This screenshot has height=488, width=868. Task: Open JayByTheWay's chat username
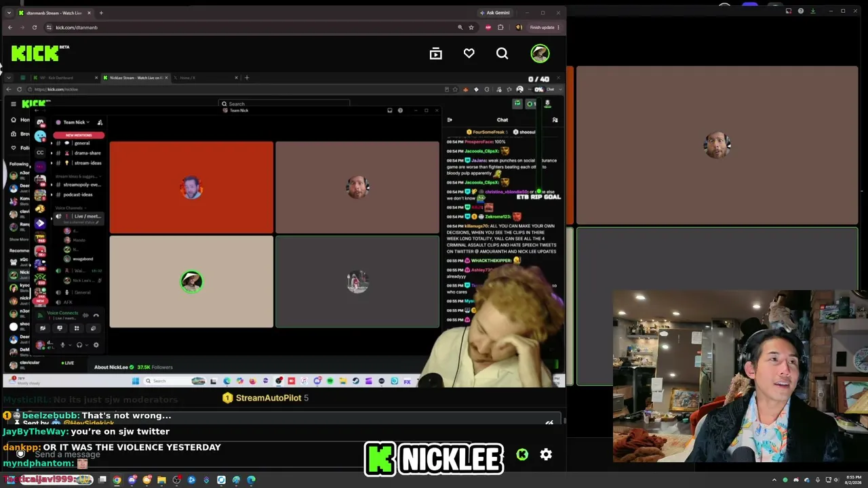pyautogui.click(x=34, y=431)
